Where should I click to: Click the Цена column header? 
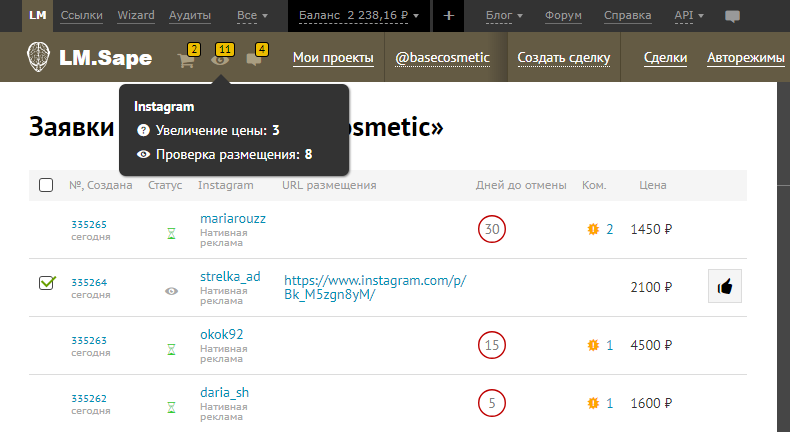[x=652, y=185]
